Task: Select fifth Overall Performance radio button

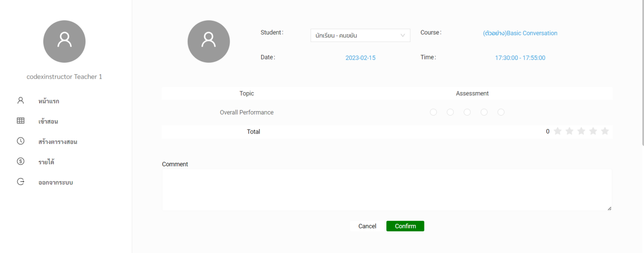Action: pyautogui.click(x=501, y=112)
